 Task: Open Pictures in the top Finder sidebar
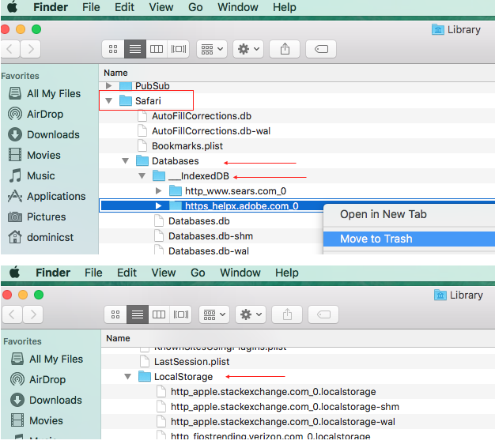point(37,216)
